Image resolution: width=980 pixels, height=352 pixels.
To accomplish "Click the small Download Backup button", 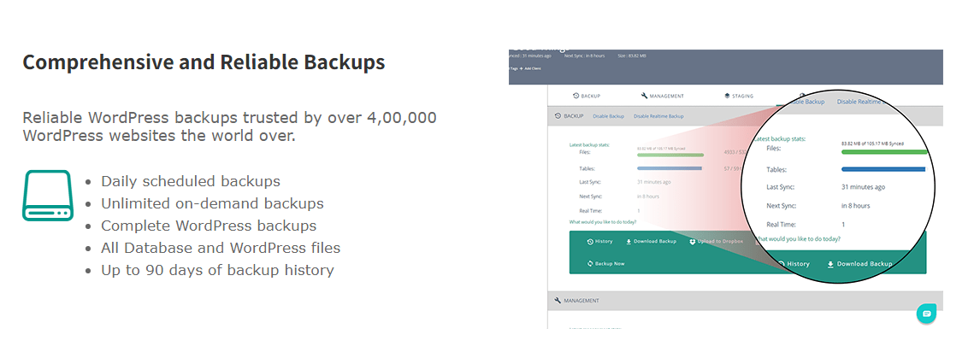I will [x=652, y=241].
